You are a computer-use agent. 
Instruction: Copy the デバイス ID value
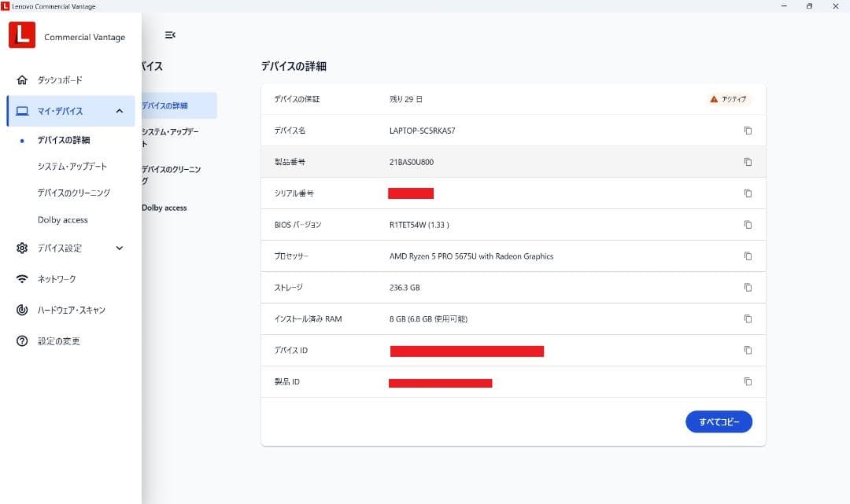coord(748,351)
